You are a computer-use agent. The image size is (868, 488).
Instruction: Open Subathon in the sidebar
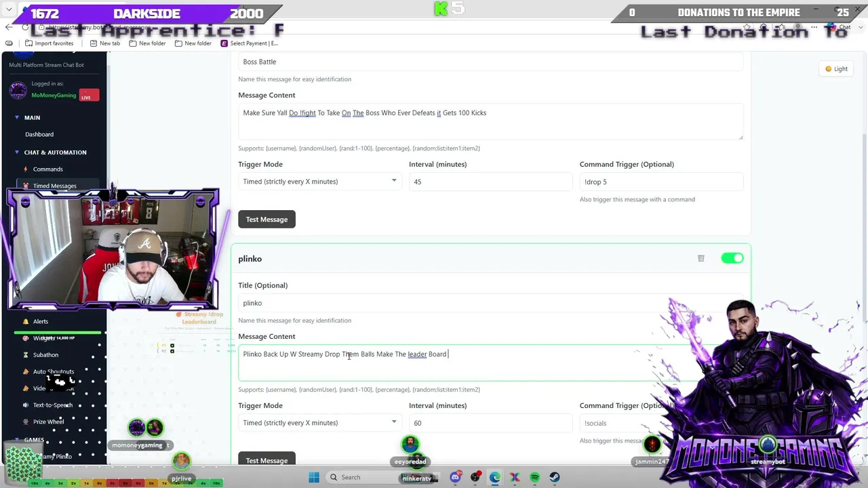pyautogui.click(x=45, y=354)
